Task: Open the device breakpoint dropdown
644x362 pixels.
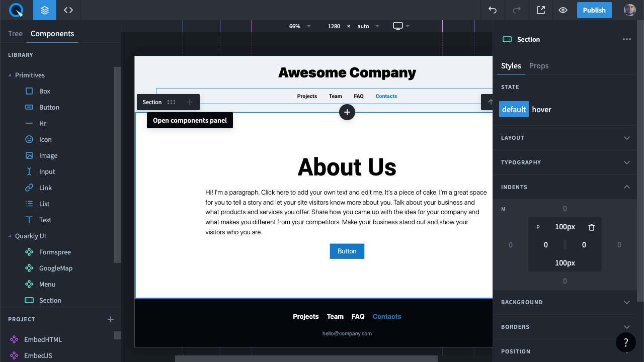Action: point(401,26)
